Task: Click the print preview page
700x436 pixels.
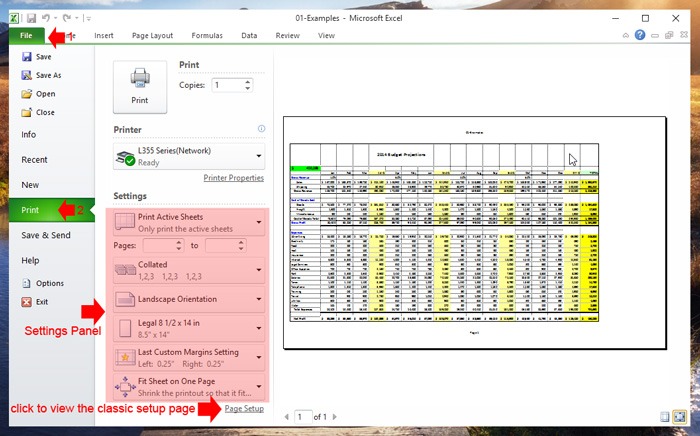Action: pos(475,233)
